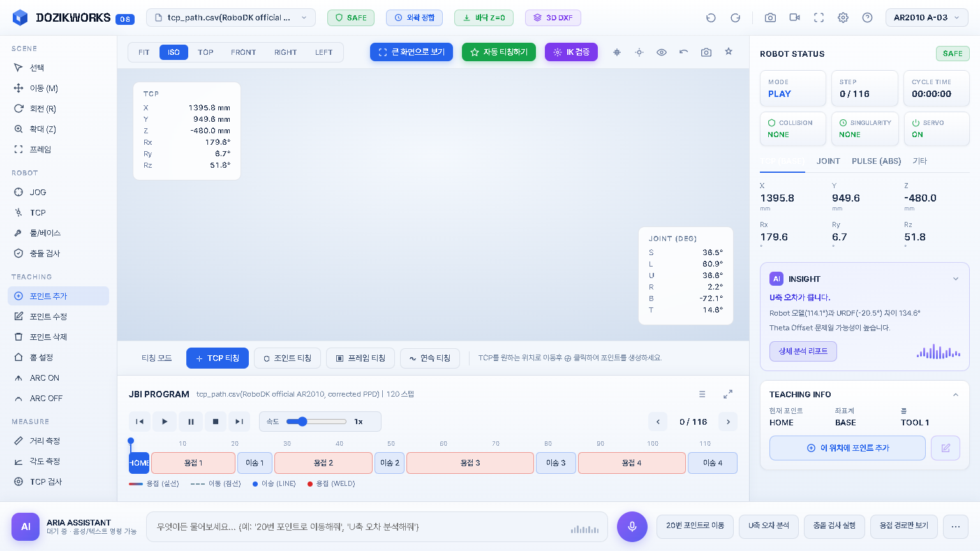Screen dimensions: 980x551
Task: Click the redo arrow in top bar
Action: (735, 18)
